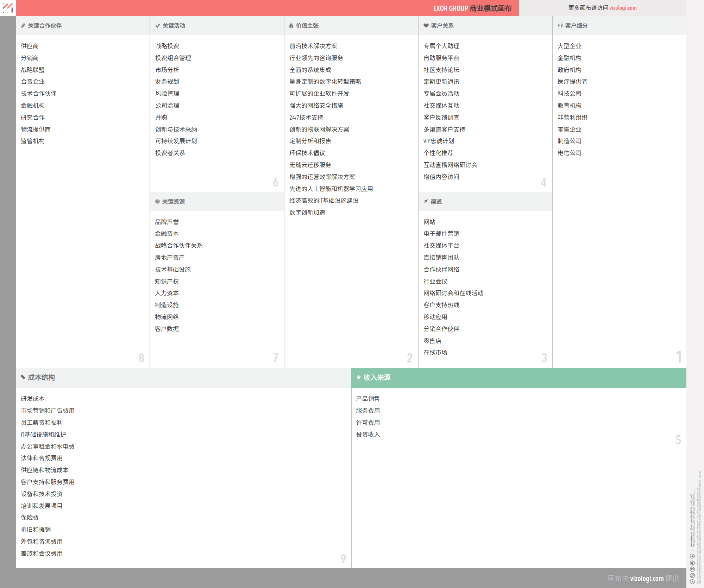Screen dimensions: 704x588
Task: Open vizologi.com link in footer credit
Action: point(647,578)
